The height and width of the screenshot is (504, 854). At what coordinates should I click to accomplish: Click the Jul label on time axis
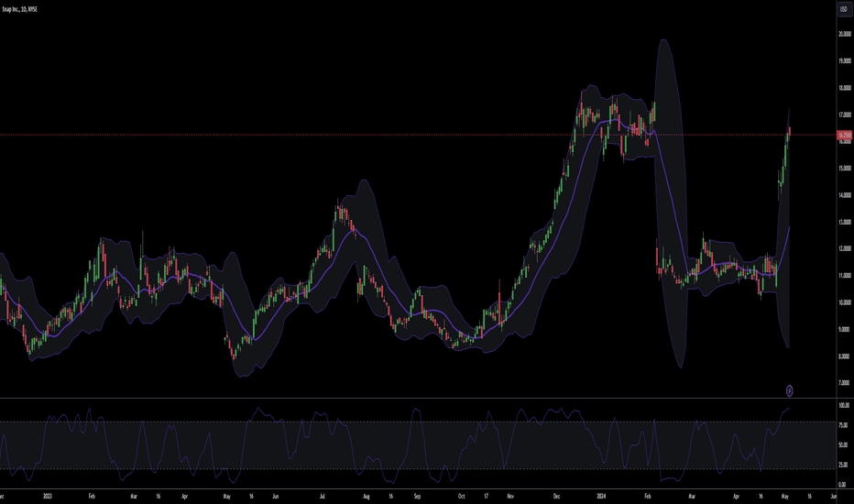point(323,497)
